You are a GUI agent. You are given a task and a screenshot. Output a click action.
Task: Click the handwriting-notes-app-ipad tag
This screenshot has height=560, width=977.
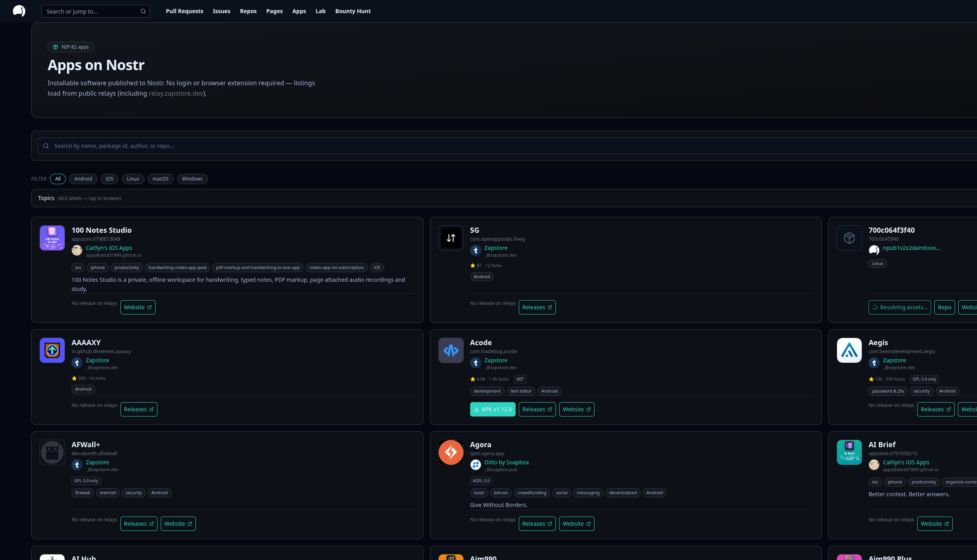coord(177,267)
